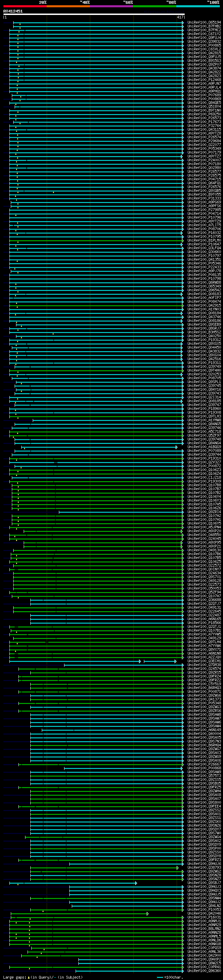
Task: Click yellow gap triangle on UniRef100_Q65194 row
Action: [20, 24]
